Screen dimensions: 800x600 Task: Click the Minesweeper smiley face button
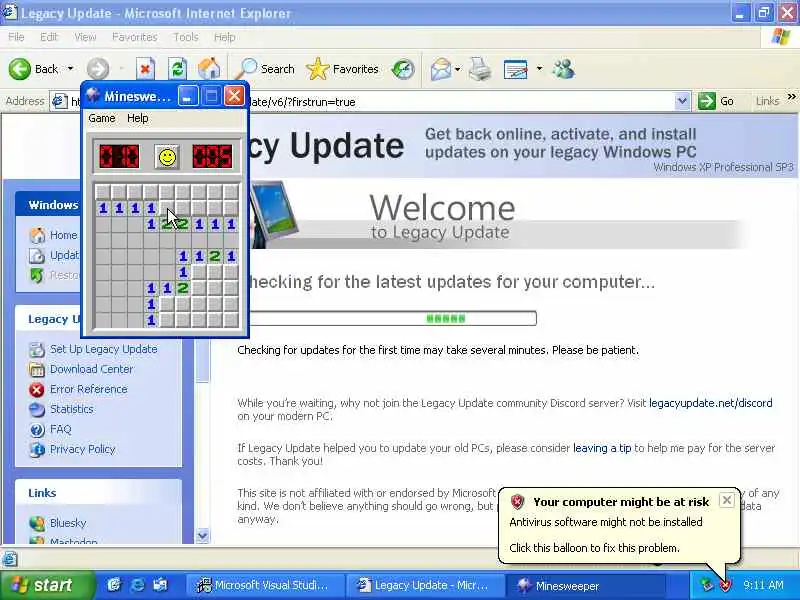[167, 156]
